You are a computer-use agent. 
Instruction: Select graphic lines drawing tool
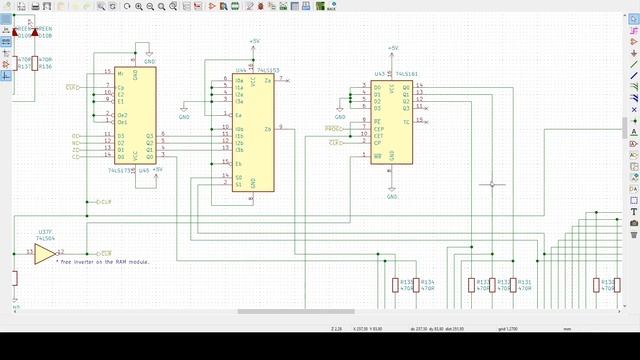(634, 200)
